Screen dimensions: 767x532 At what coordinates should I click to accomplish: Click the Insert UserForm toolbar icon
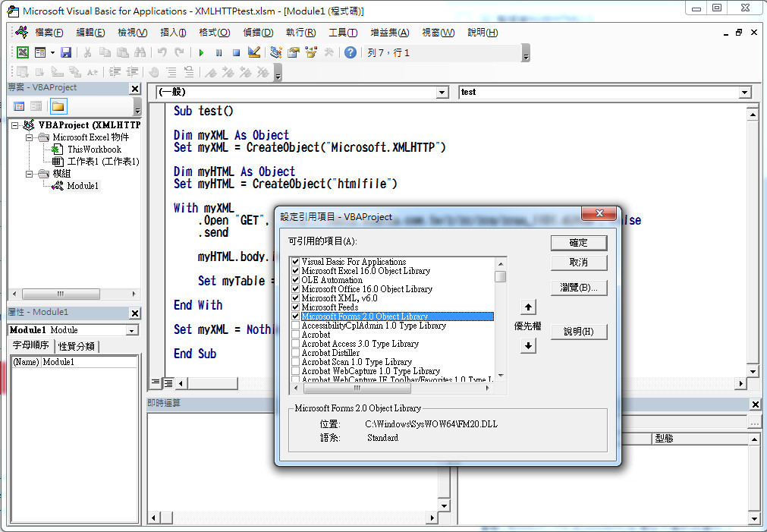click(x=40, y=52)
